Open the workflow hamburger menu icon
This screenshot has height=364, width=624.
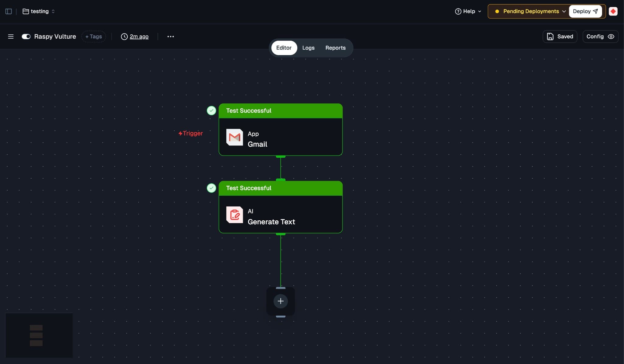(x=11, y=37)
